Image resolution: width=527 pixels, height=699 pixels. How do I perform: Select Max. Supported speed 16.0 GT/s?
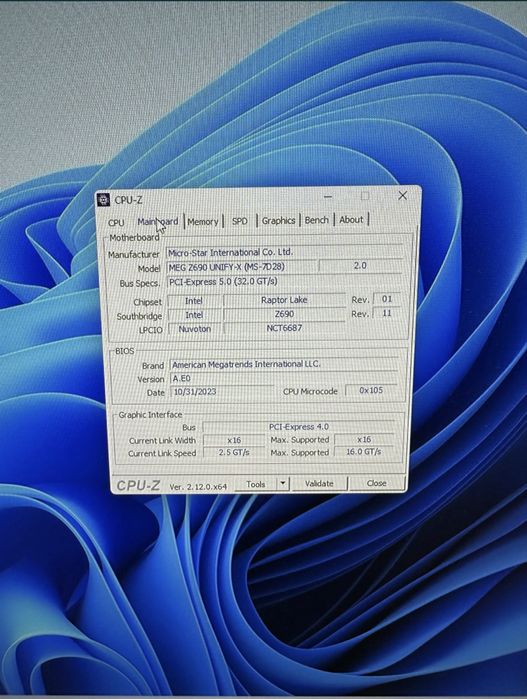[364, 452]
